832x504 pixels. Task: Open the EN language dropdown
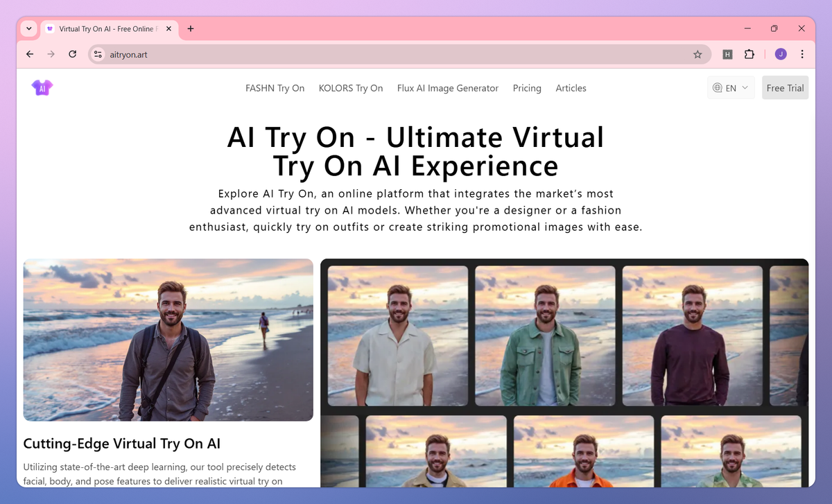click(x=731, y=88)
